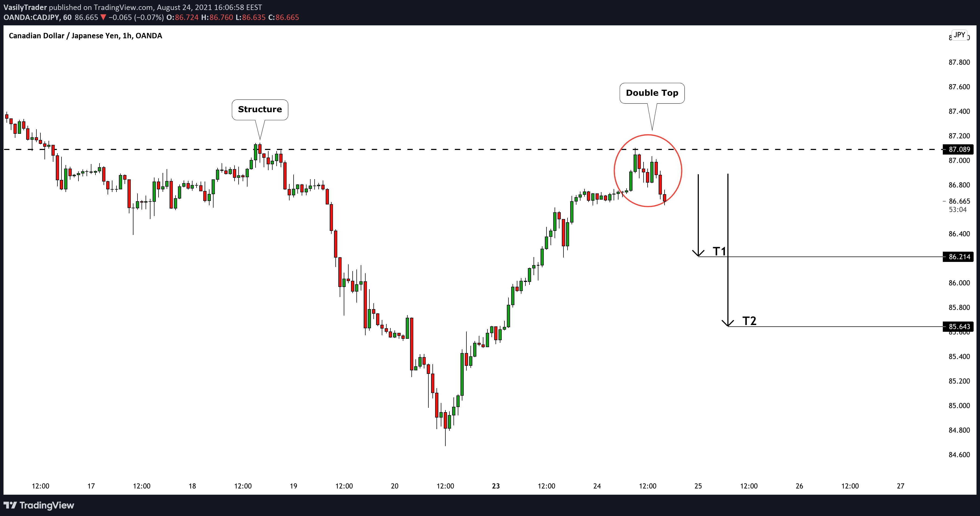980x516 pixels.
Task: Click date 25 on time axis
Action: (x=699, y=486)
